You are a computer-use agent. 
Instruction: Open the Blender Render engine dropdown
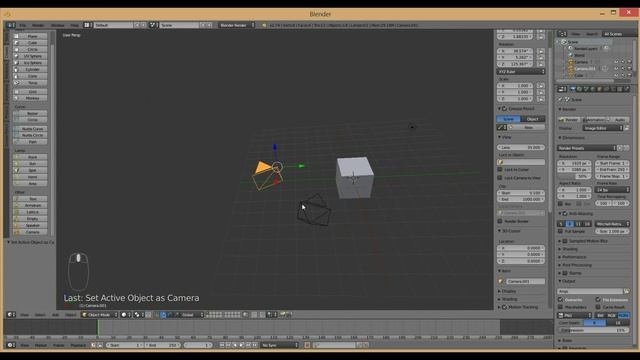236,25
